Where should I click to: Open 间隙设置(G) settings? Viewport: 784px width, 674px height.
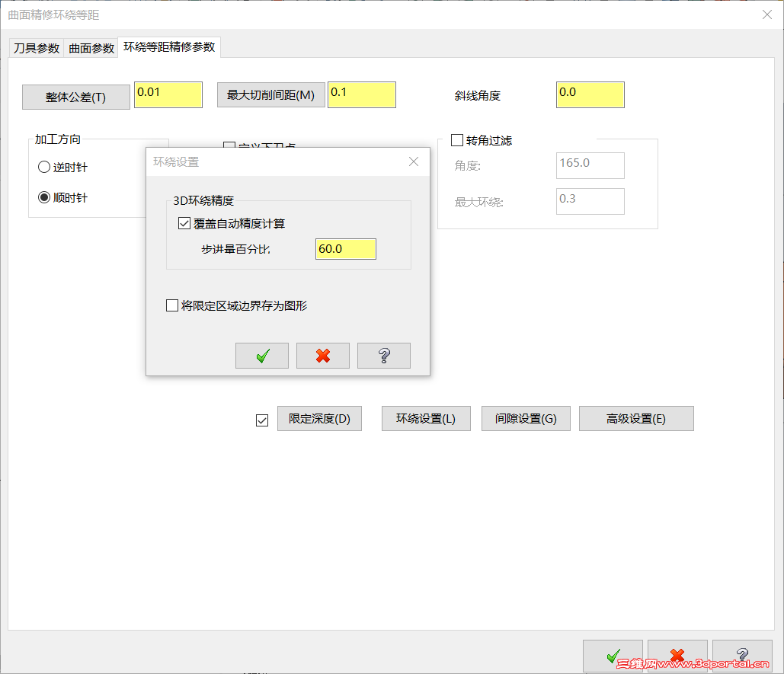click(x=526, y=418)
